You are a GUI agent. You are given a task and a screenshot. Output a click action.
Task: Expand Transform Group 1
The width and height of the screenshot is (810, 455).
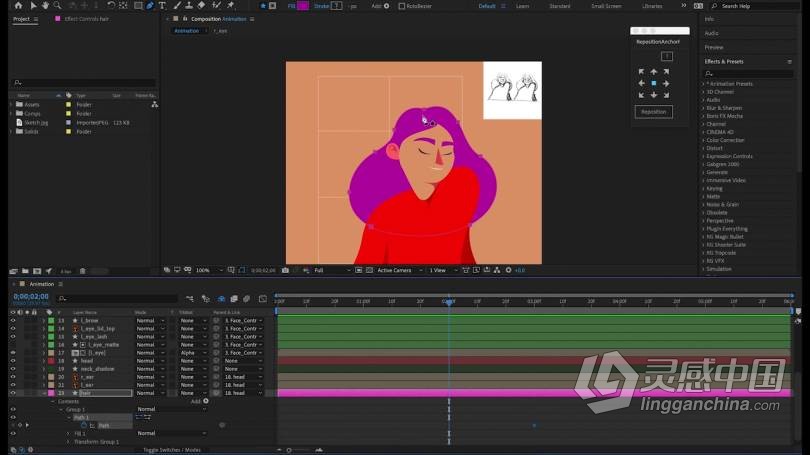pos(68,442)
